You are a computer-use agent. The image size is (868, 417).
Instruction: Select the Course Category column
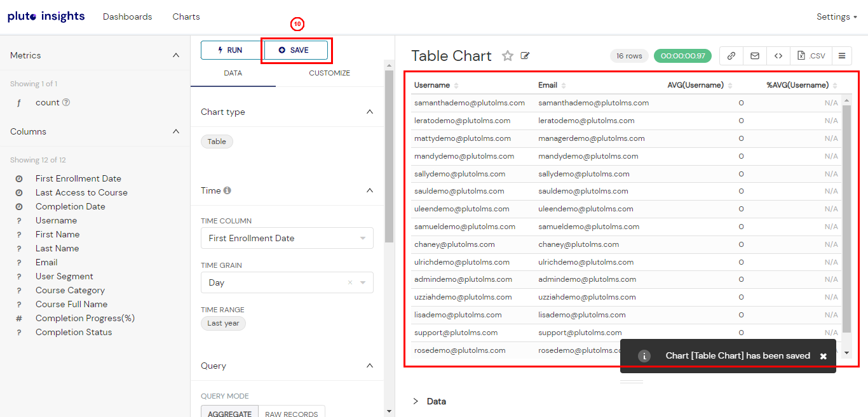[x=70, y=290]
